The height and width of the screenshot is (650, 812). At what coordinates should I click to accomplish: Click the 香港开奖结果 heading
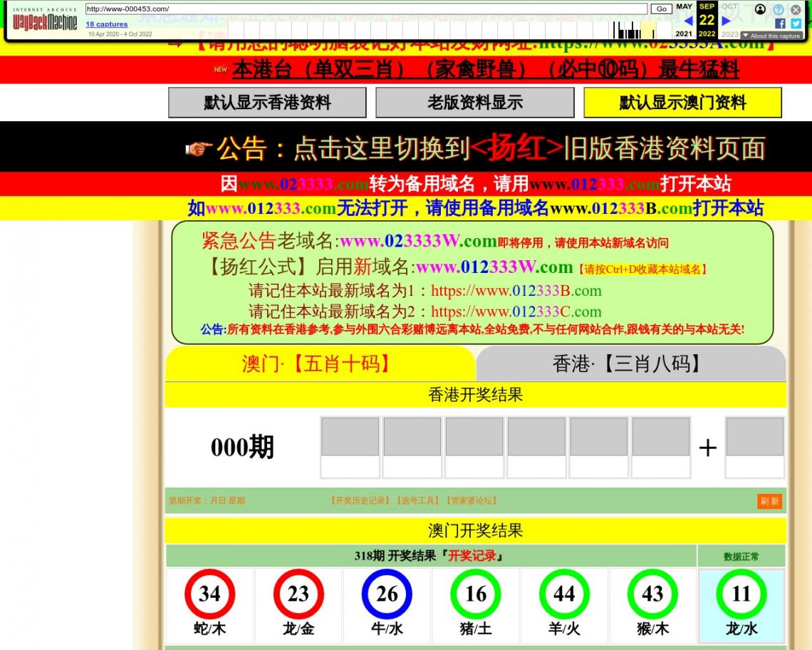475,395
